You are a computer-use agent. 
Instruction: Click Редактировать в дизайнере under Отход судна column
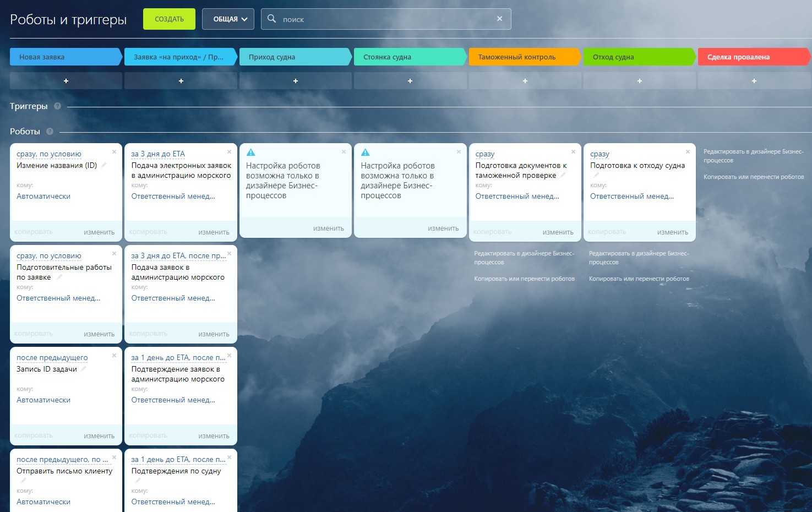tap(639, 258)
